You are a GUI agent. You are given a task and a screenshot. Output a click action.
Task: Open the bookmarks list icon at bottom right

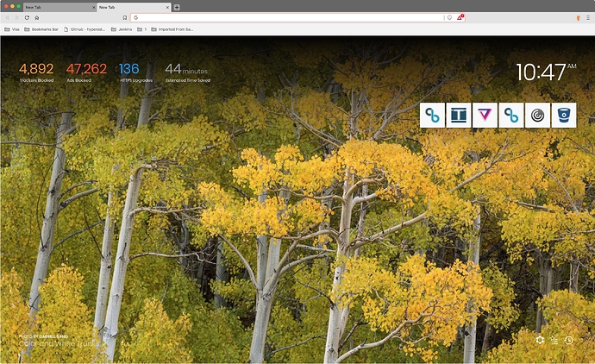pos(554,340)
